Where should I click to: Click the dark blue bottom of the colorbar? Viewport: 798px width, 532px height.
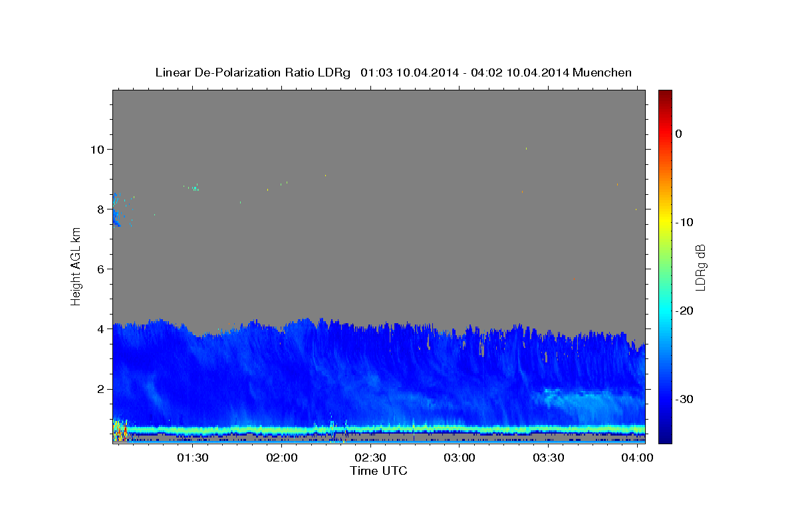click(665, 436)
